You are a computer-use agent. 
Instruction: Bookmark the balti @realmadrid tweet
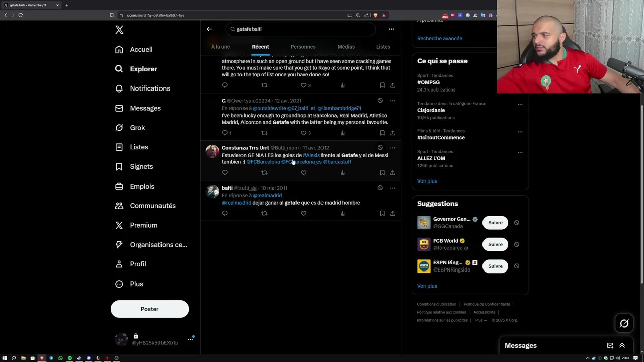[x=382, y=213]
